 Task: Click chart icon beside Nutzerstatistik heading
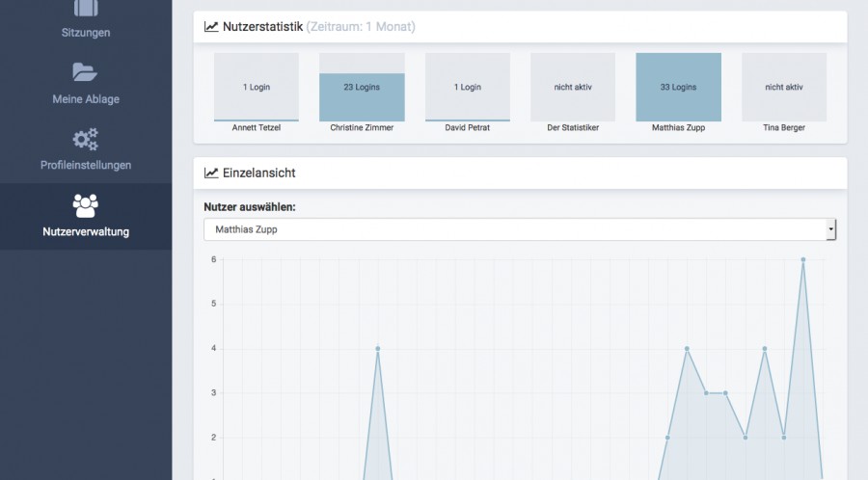click(211, 27)
